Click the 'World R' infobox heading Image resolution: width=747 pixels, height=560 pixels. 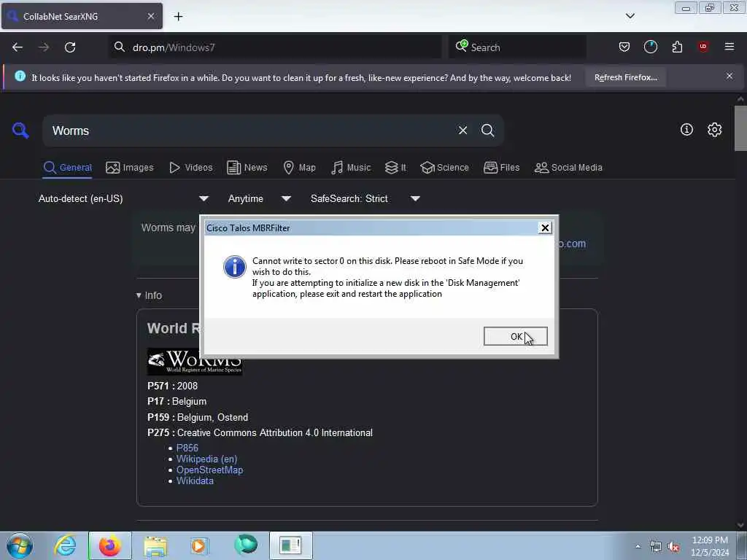(x=174, y=328)
